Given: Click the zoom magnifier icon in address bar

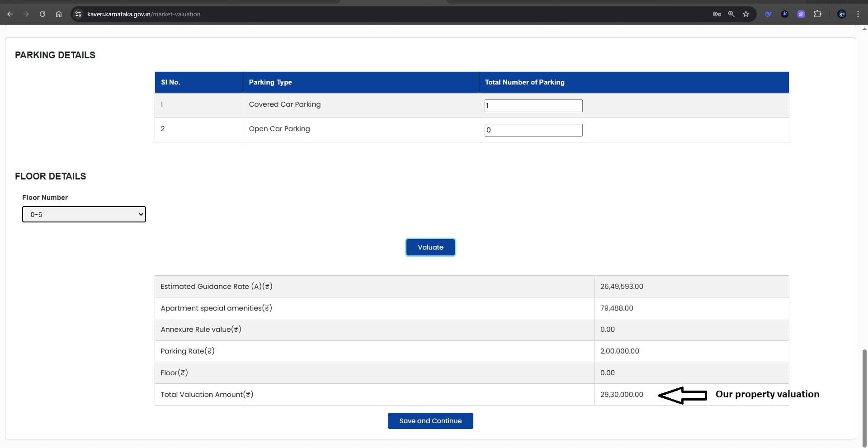Looking at the screenshot, I should click(x=731, y=14).
